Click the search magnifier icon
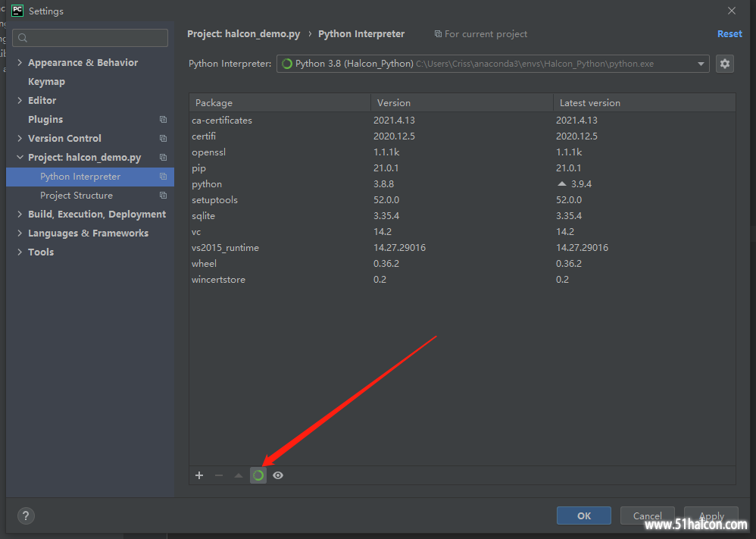This screenshot has height=539, width=756. click(23, 38)
